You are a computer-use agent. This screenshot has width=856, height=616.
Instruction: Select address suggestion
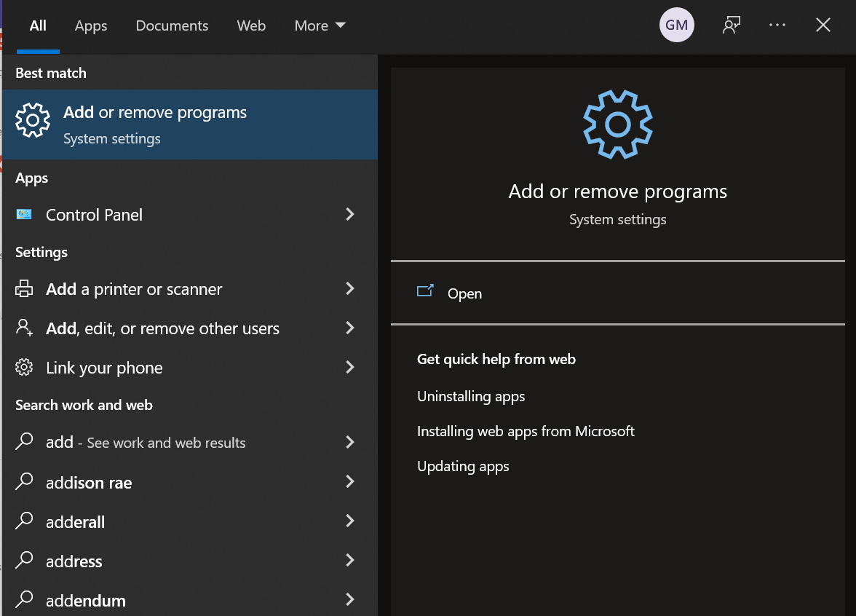pos(190,561)
